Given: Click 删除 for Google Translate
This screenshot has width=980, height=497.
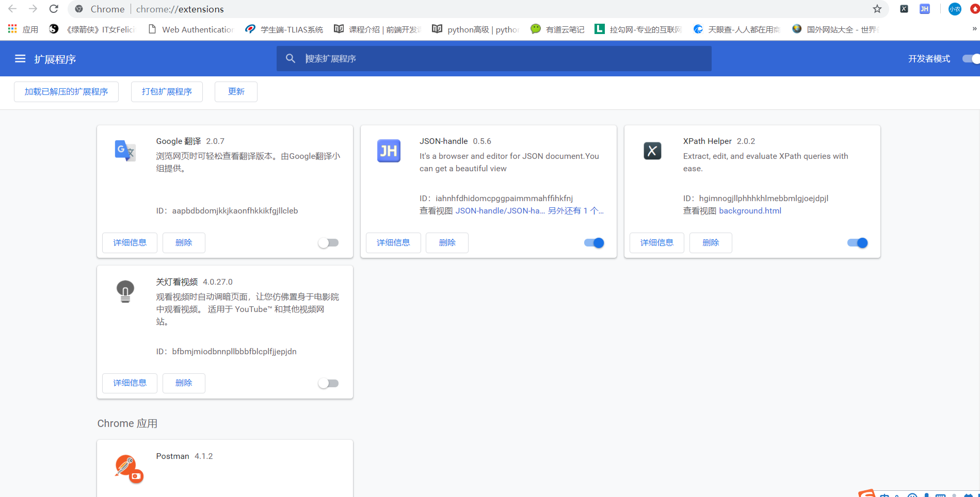Looking at the screenshot, I should pos(184,243).
